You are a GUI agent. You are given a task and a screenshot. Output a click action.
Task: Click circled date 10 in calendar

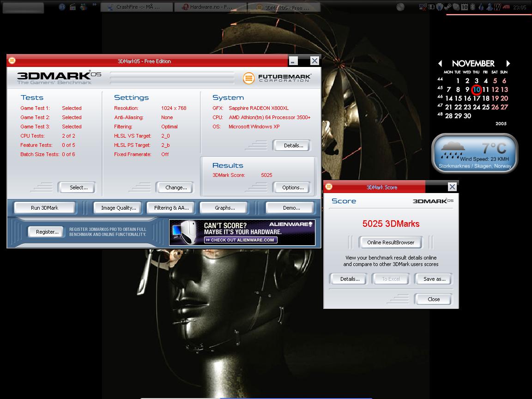click(x=477, y=90)
